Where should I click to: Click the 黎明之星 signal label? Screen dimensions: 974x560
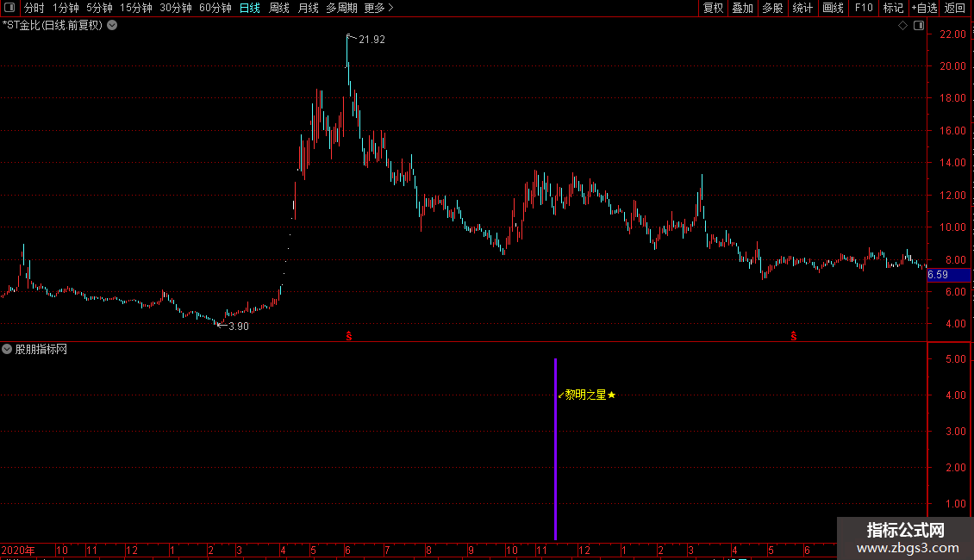point(586,395)
